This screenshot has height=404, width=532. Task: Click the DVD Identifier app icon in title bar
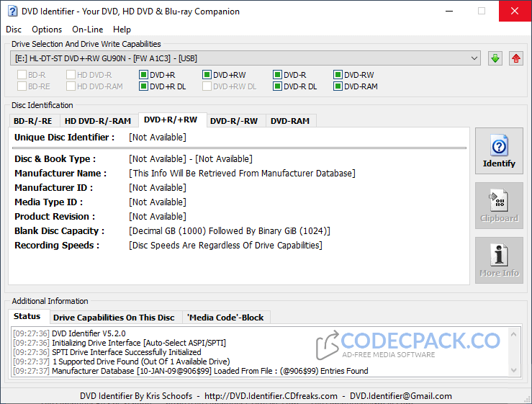pyautogui.click(x=12, y=12)
